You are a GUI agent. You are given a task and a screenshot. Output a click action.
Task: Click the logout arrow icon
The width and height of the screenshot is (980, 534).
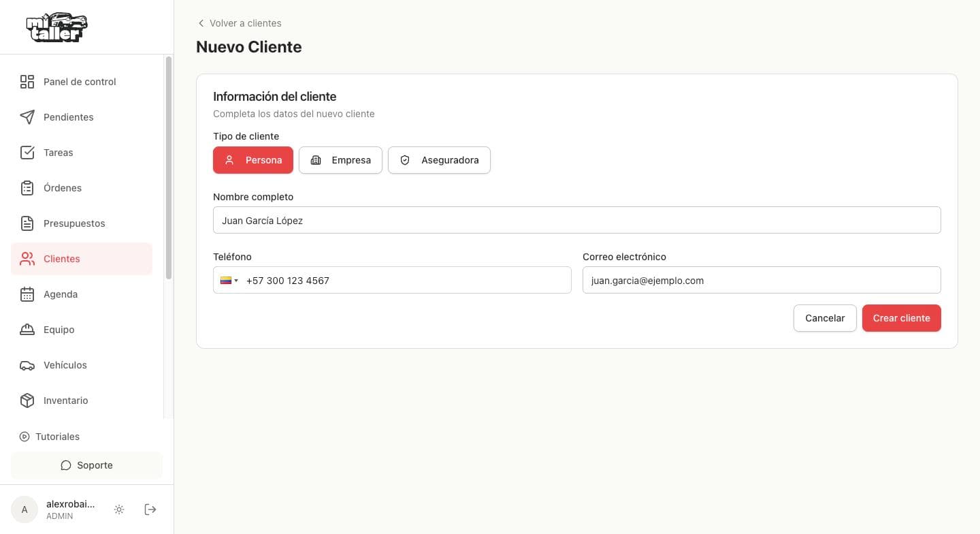150,509
